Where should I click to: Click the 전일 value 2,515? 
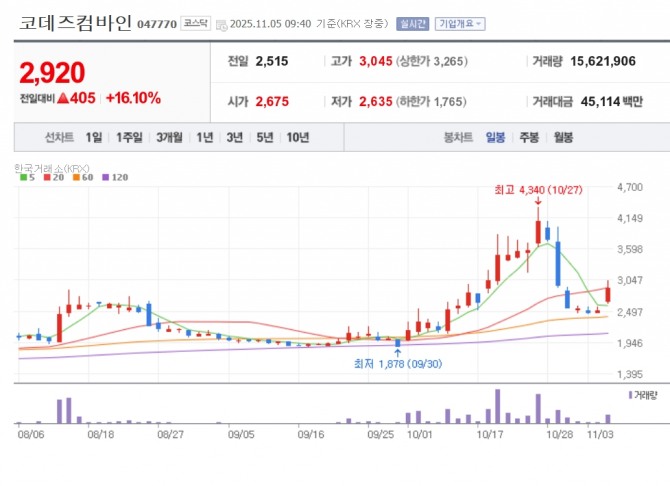click(x=272, y=61)
